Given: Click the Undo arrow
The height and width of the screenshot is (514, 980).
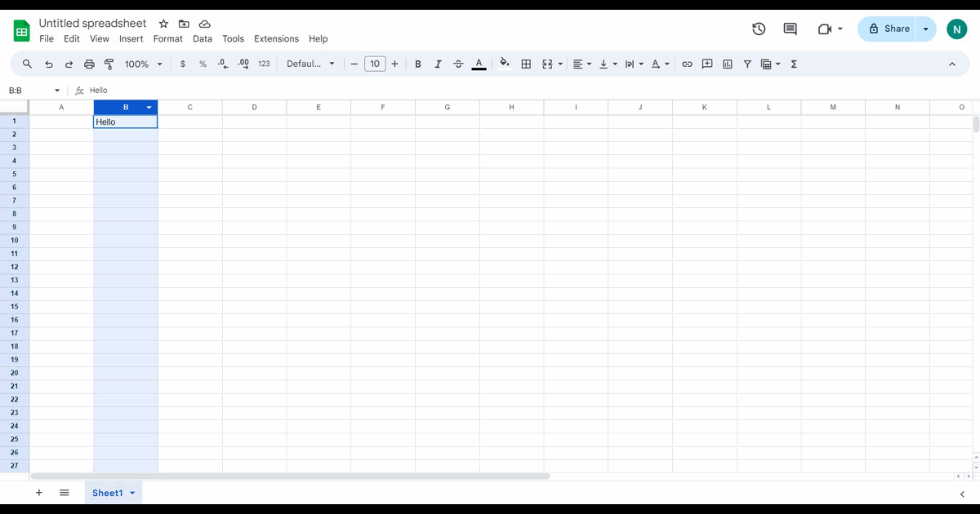Looking at the screenshot, I should click(49, 64).
